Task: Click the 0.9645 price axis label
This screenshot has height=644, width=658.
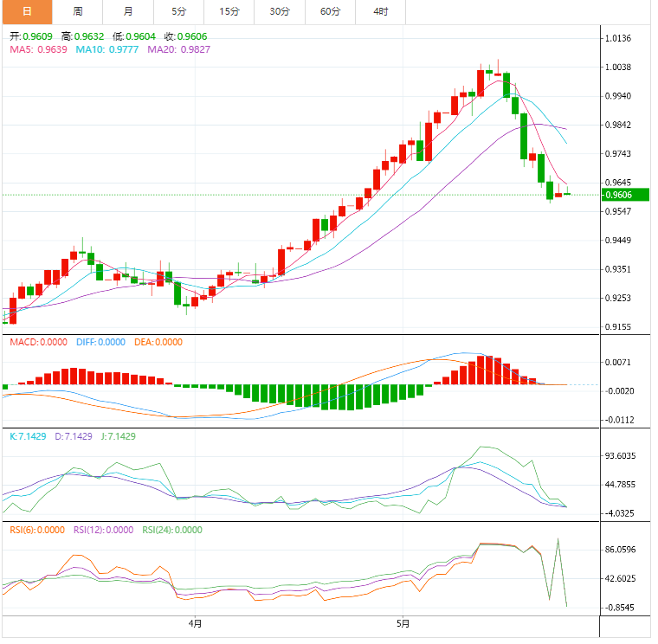Action: pos(618,183)
